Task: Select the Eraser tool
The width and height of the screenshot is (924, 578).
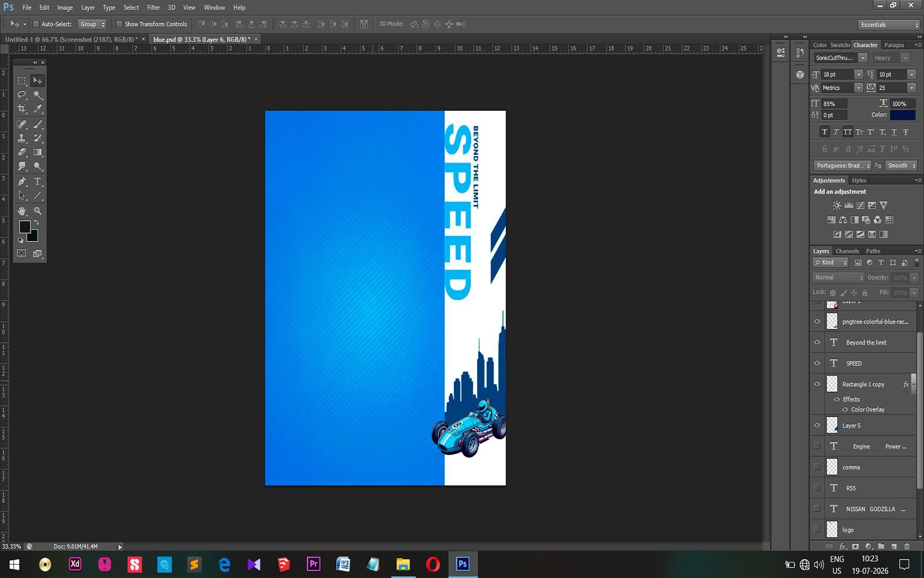Action: pos(22,153)
